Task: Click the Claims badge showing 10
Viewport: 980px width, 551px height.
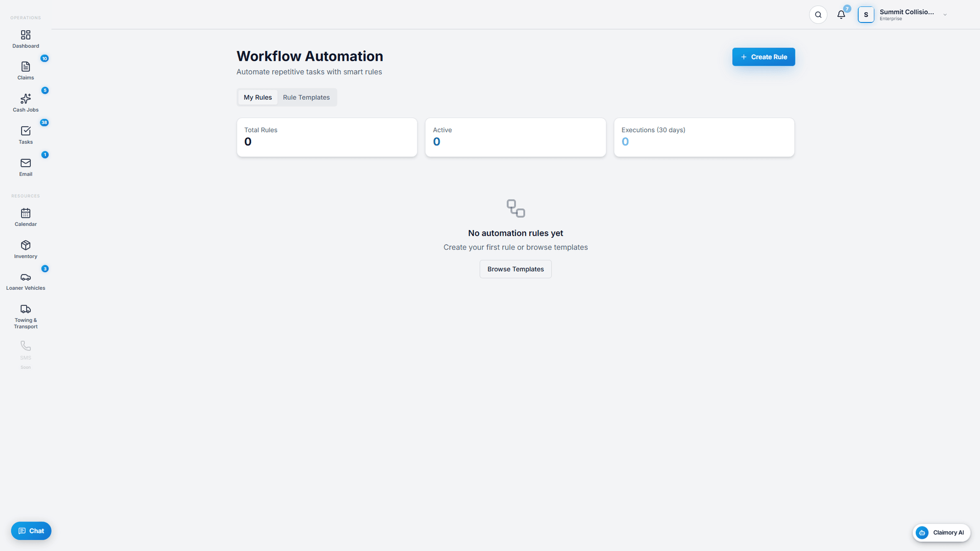Action: [x=44, y=59]
